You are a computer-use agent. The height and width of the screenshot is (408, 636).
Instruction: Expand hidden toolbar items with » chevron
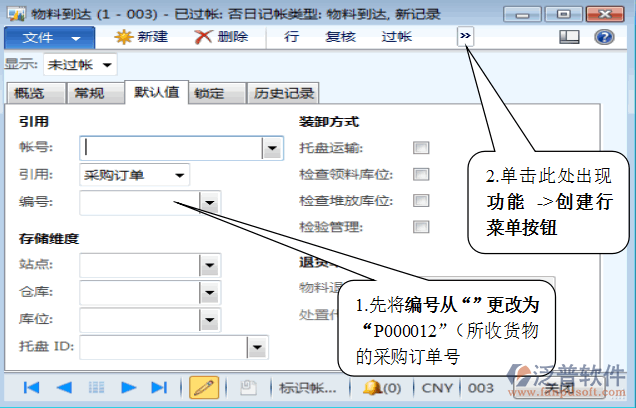465,36
